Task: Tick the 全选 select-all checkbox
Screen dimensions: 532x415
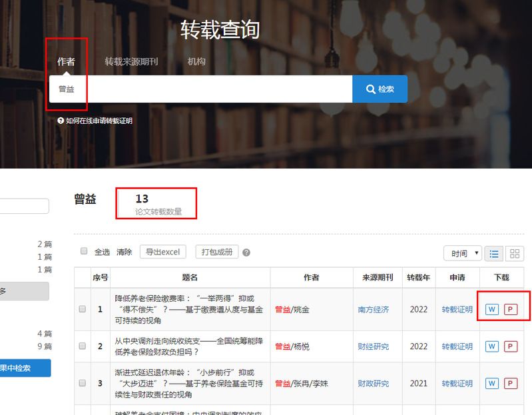Action: coord(84,252)
